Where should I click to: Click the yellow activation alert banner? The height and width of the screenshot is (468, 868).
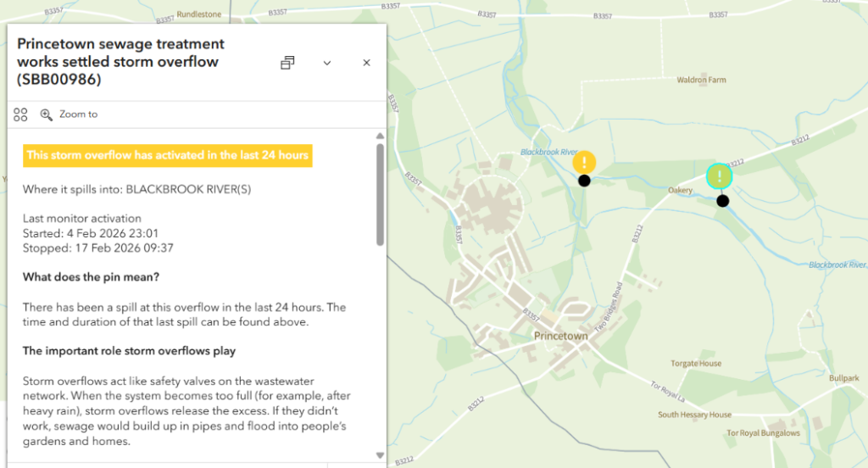point(168,155)
